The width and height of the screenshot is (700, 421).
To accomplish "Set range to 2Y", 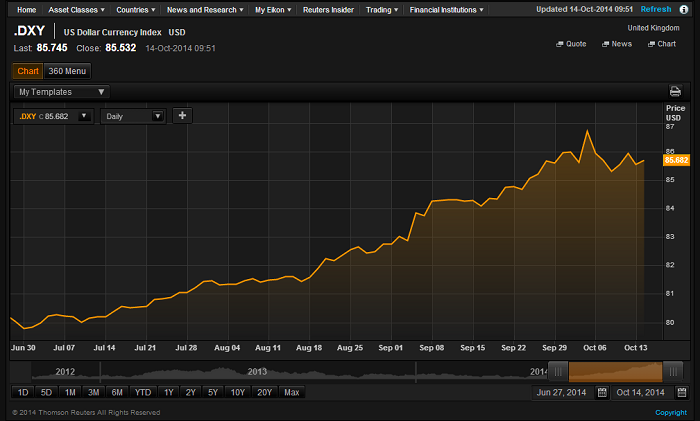I will pos(191,392).
